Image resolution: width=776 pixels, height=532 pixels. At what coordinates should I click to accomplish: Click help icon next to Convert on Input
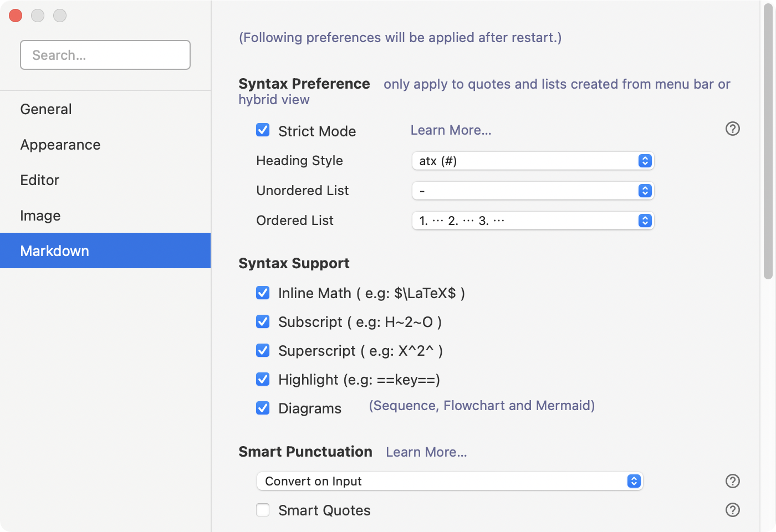732,481
